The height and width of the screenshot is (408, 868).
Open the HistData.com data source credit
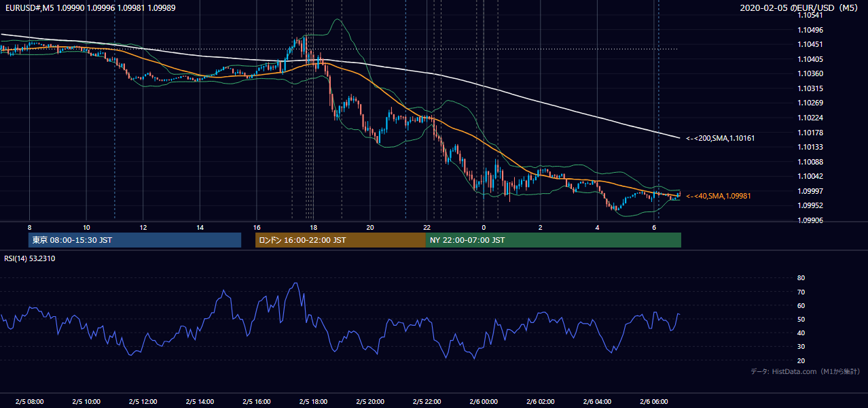click(x=805, y=371)
